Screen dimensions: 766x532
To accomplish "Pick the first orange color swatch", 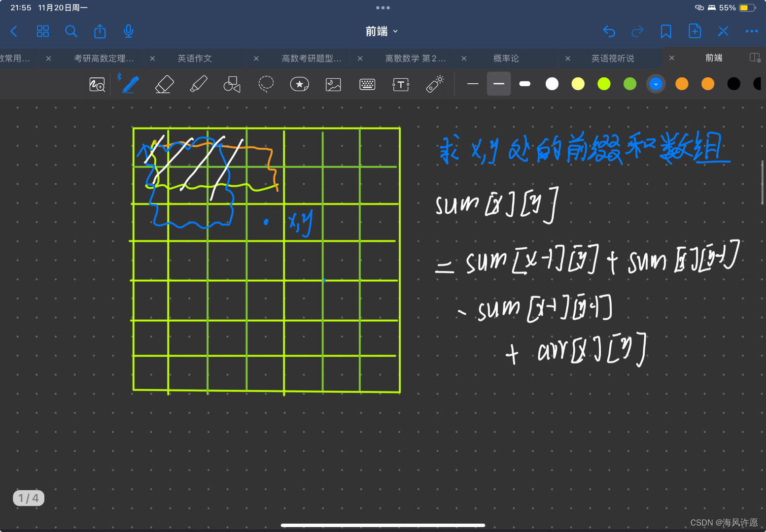I will [682, 84].
